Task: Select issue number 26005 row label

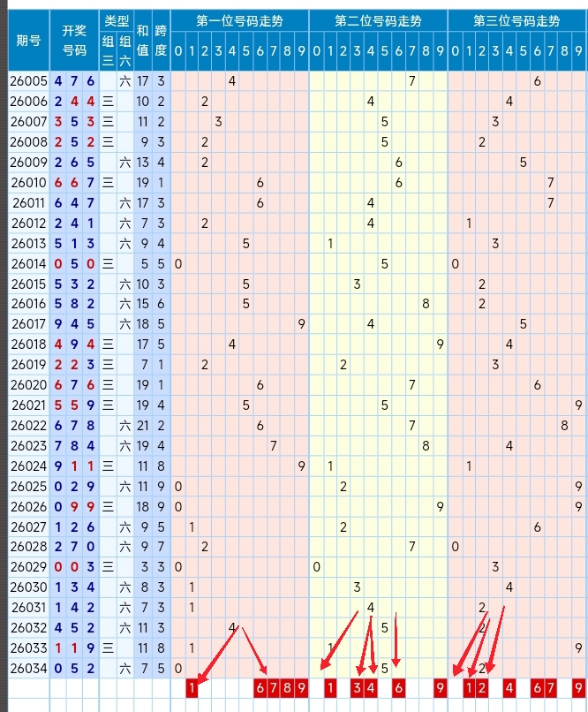Action: [28, 80]
